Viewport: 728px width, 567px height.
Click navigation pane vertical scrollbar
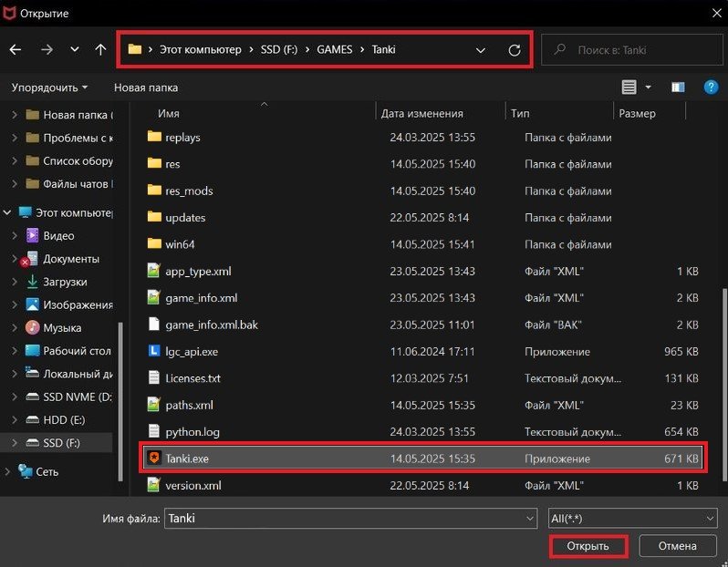(x=120, y=402)
